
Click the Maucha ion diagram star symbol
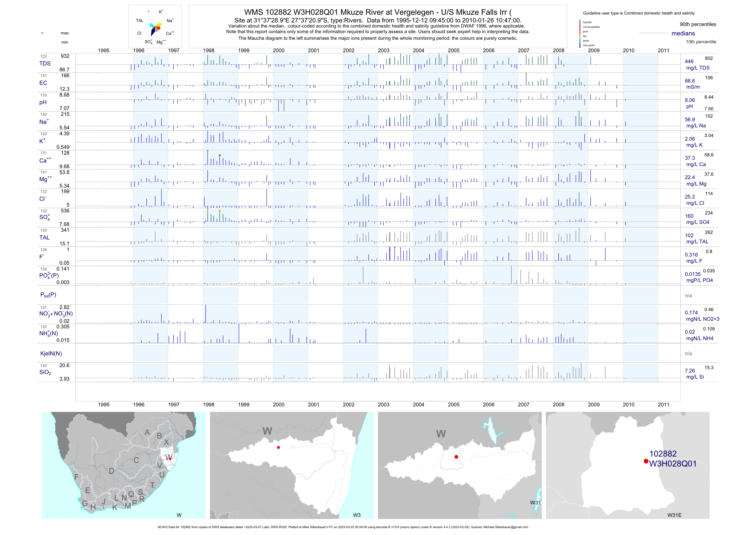click(155, 28)
